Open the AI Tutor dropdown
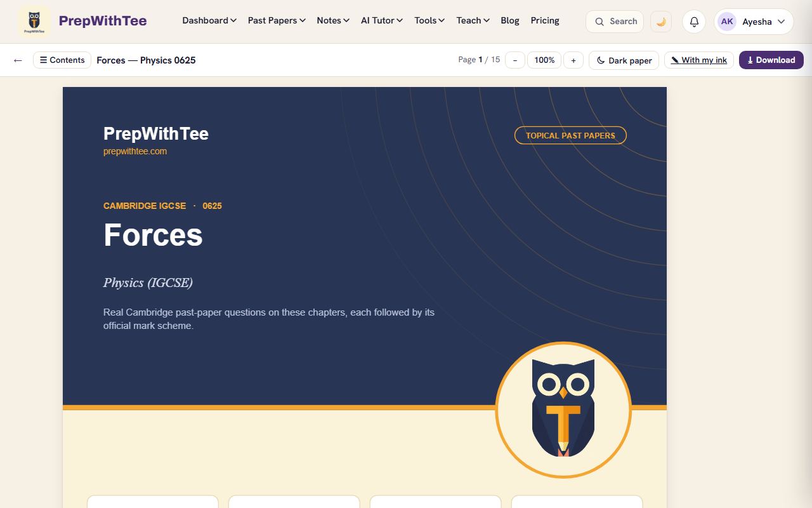This screenshot has width=812, height=508. click(382, 20)
